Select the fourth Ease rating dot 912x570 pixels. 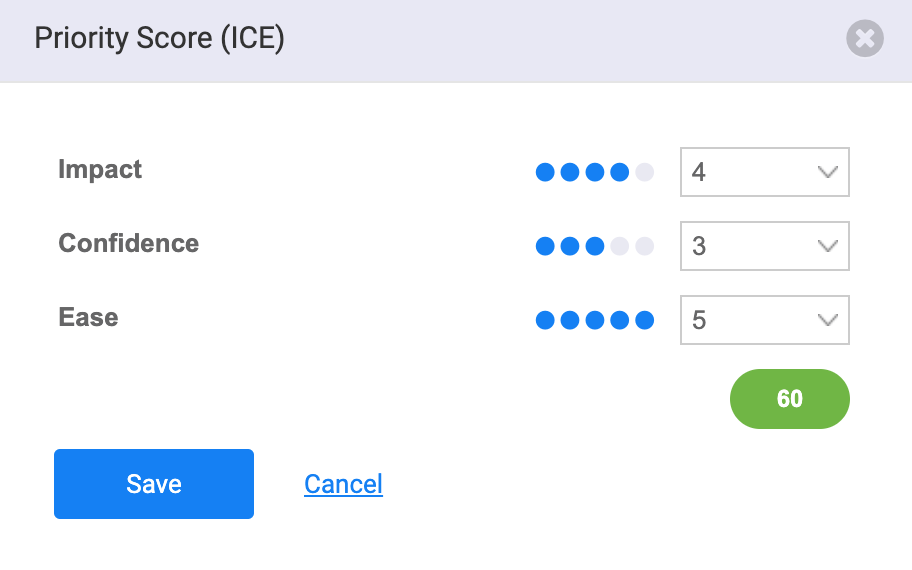(x=619, y=320)
